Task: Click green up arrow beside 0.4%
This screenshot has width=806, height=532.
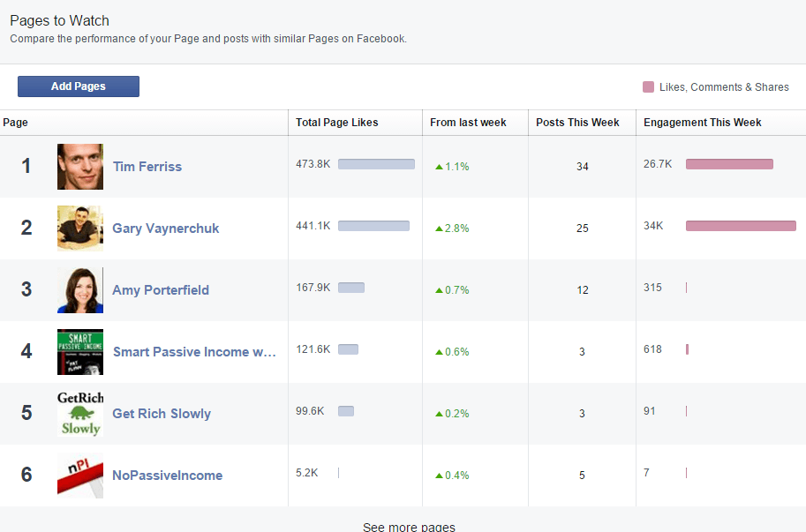Action: [x=439, y=476]
